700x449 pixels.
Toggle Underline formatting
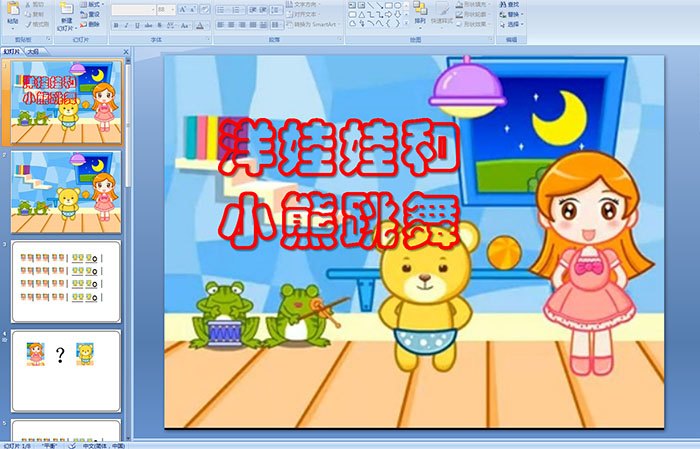click(x=138, y=26)
